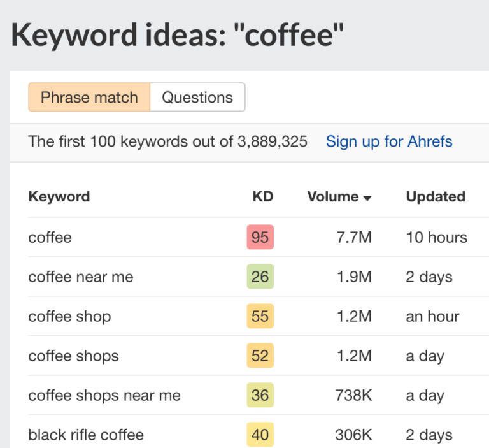The image size is (489, 448).
Task: Click the green 26 KD badge
Action: point(260,277)
